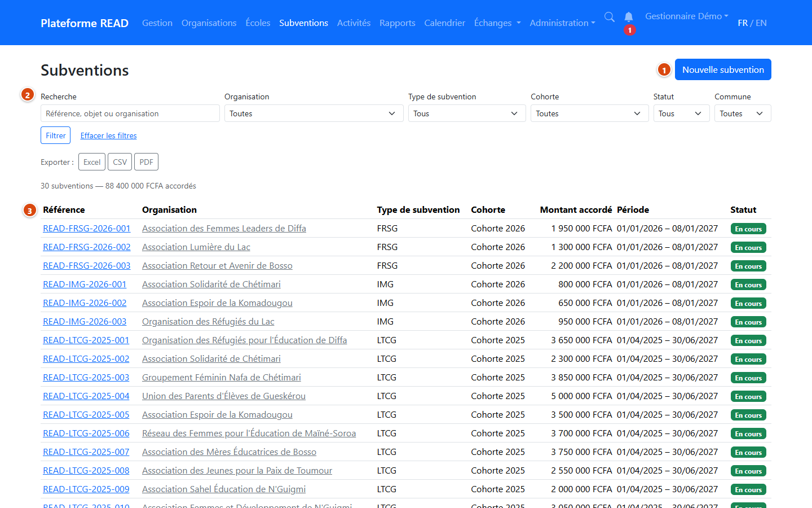
Task: Click the 30 subventions summary text
Action: click(118, 186)
